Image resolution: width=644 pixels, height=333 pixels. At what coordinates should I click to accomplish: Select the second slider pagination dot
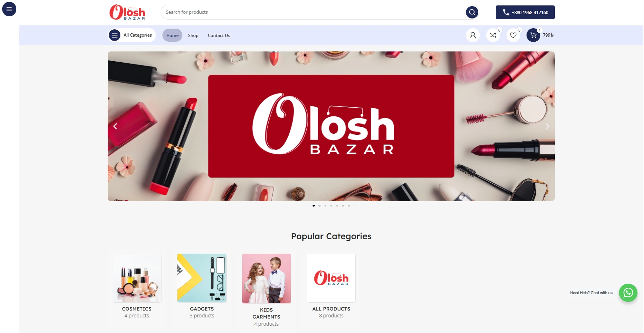click(x=319, y=205)
